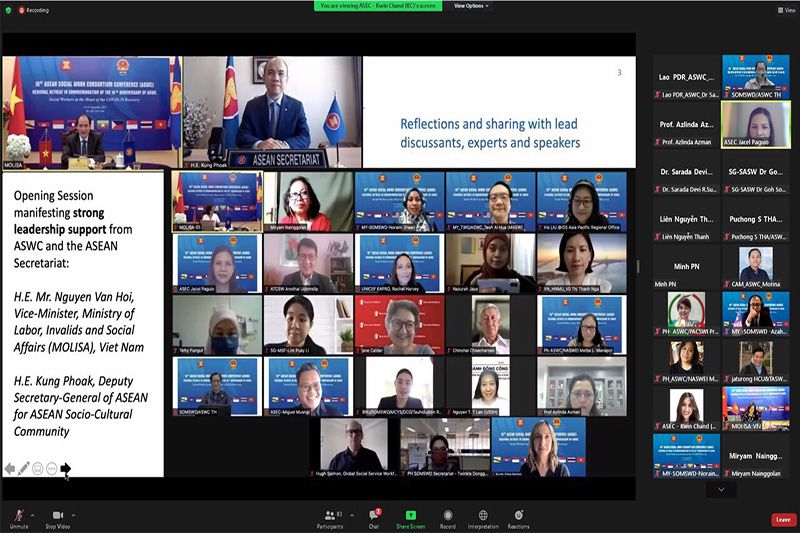This screenshot has height=533, width=800.
Task: Open the Chat panel
Action: 373,514
